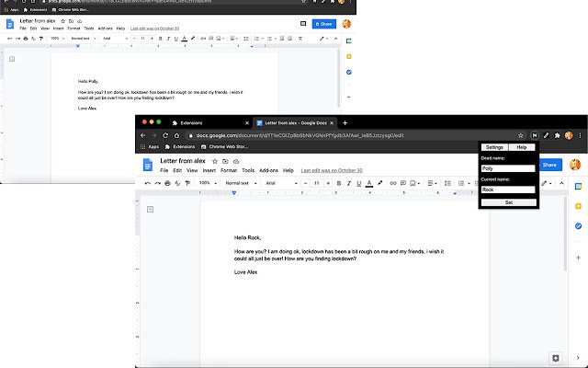Open View menu in front Docs window
This screenshot has width=588, height=368.
[192, 170]
